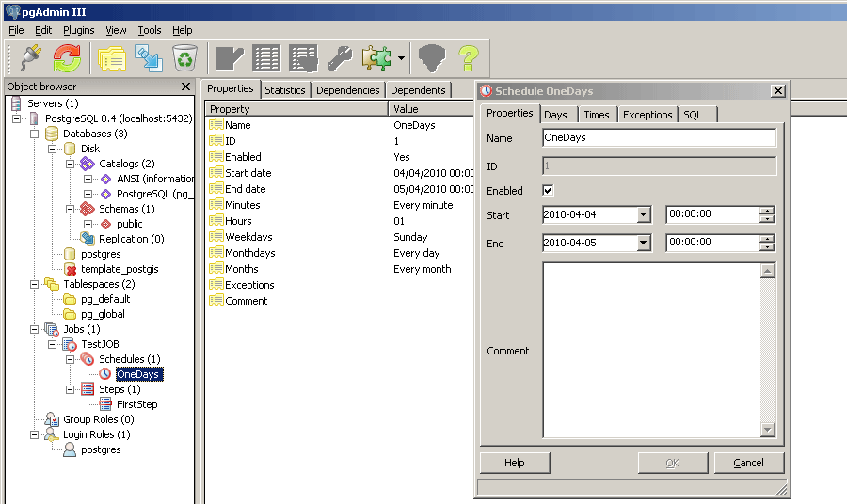Switch to the Statistics tab
Viewport: 847px width, 504px height.
click(284, 90)
